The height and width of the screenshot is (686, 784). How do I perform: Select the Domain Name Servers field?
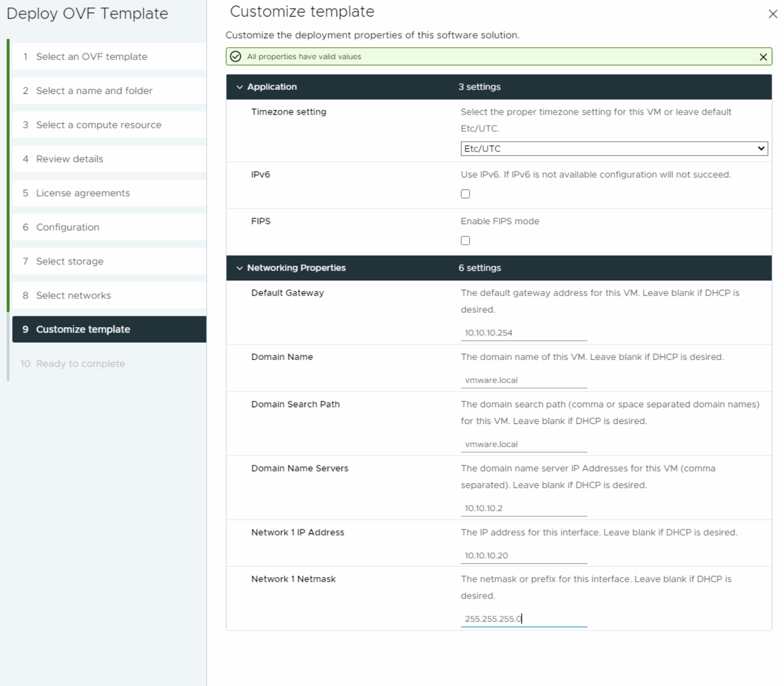coord(524,507)
